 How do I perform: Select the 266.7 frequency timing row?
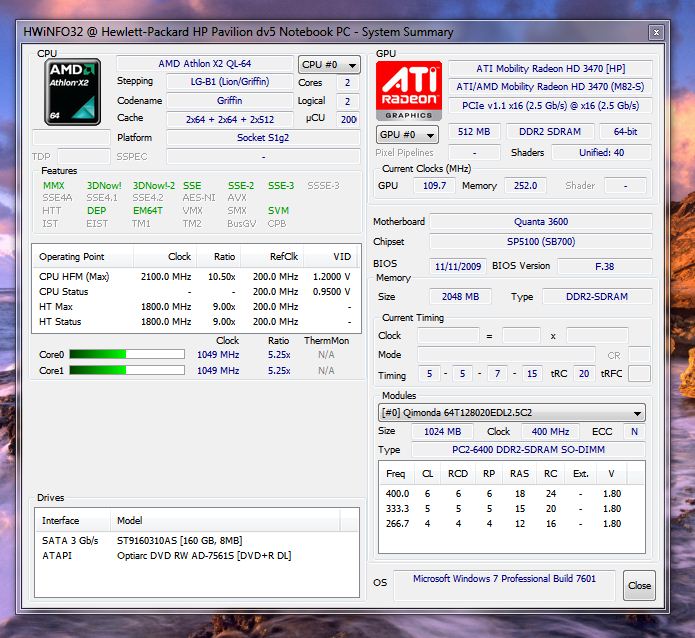point(511,524)
